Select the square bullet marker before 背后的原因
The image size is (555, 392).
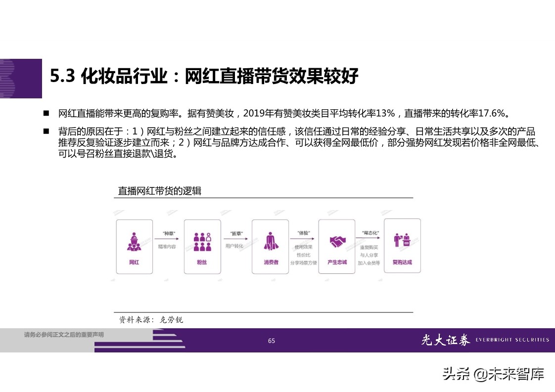45,131
